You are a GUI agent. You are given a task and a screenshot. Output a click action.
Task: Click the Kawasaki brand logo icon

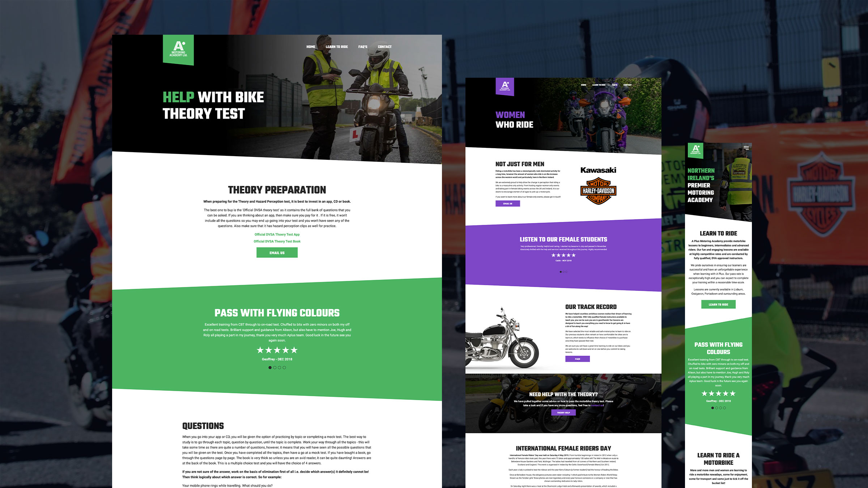coord(598,170)
